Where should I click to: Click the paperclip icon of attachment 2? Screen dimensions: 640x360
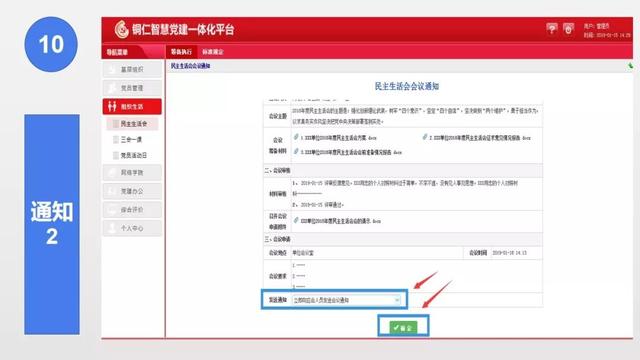tap(425, 137)
